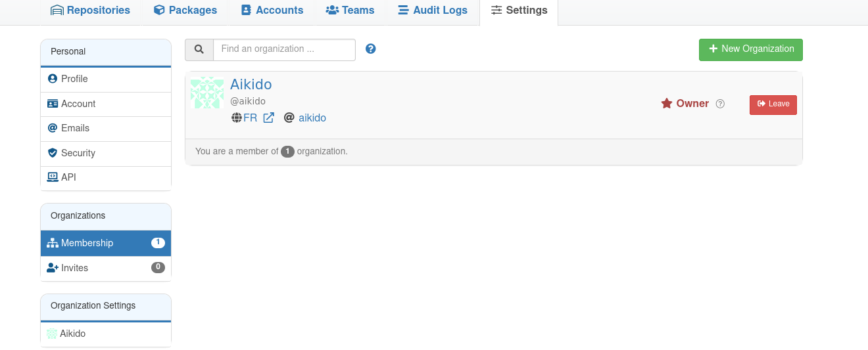Click the globe icon before FR

(237, 118)
